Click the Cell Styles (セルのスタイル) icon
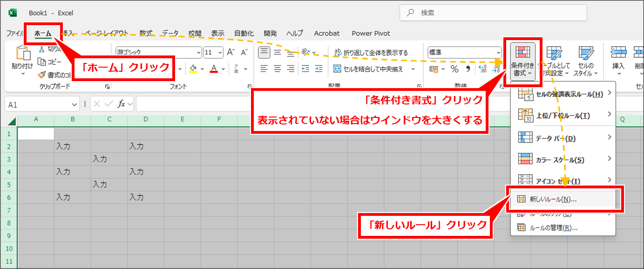The image size is (644, 269). click(x=586, y=61)
